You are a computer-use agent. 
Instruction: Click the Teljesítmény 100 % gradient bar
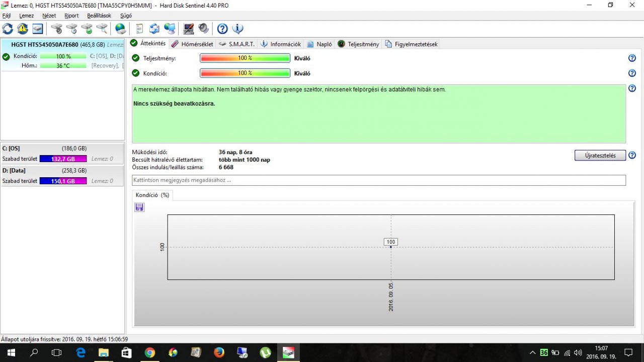(245, 58)
